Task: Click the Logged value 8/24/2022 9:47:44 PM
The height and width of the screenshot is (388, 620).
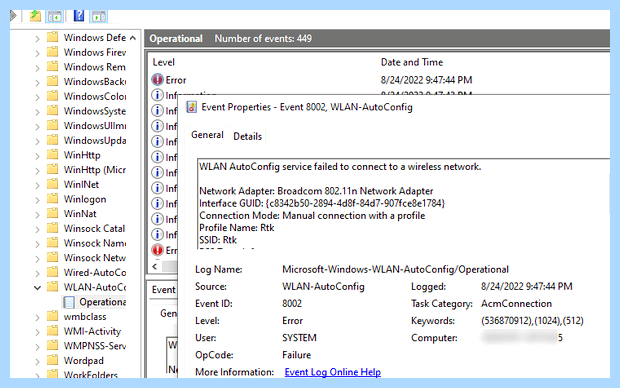Action: (526, 286)
